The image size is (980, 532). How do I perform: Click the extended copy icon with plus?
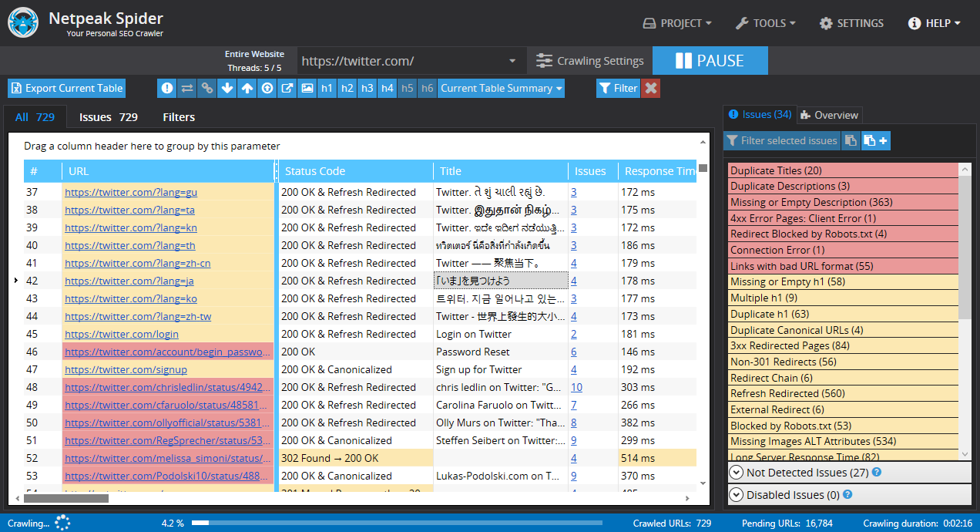point(876,140)
